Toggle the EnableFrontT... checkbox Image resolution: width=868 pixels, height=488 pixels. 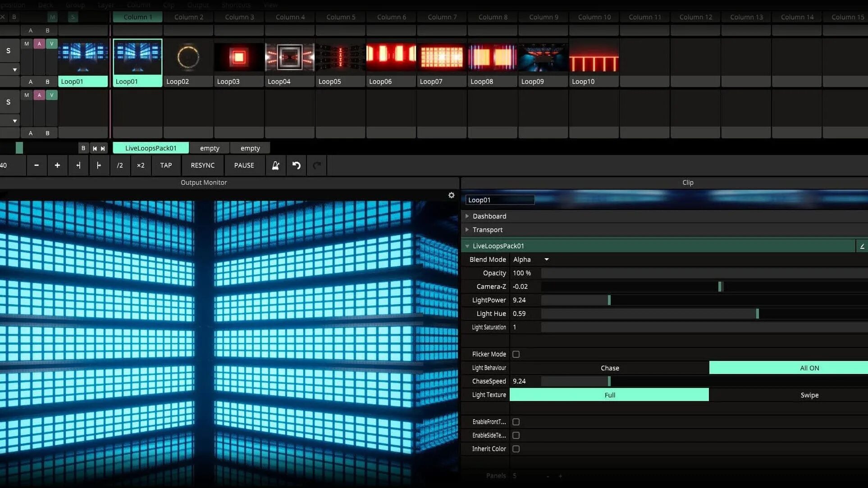click(x=516, y=422)
